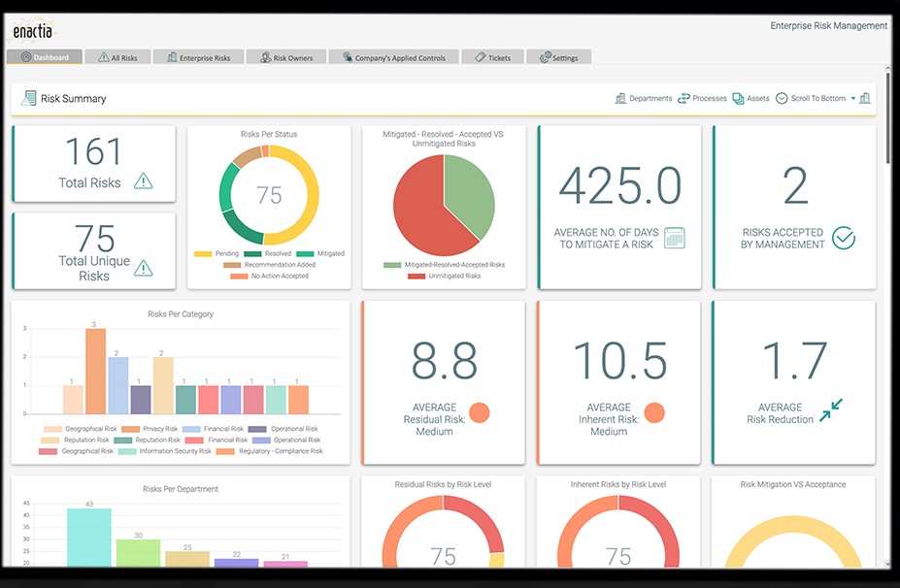Click warning triangle icon beside Total Unique Risks
Viewport: 900px width, 588px height.
pyautogui.click(x=143, y=268)
